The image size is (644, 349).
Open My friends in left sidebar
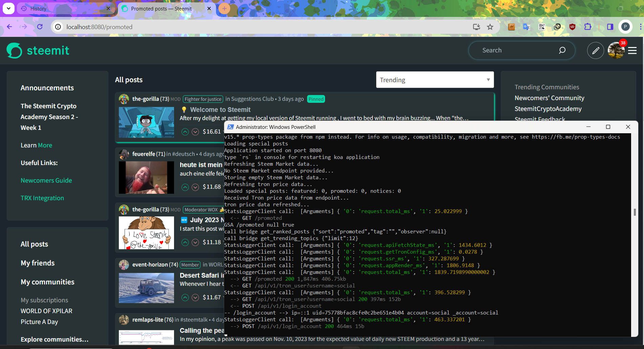point(38,263)
